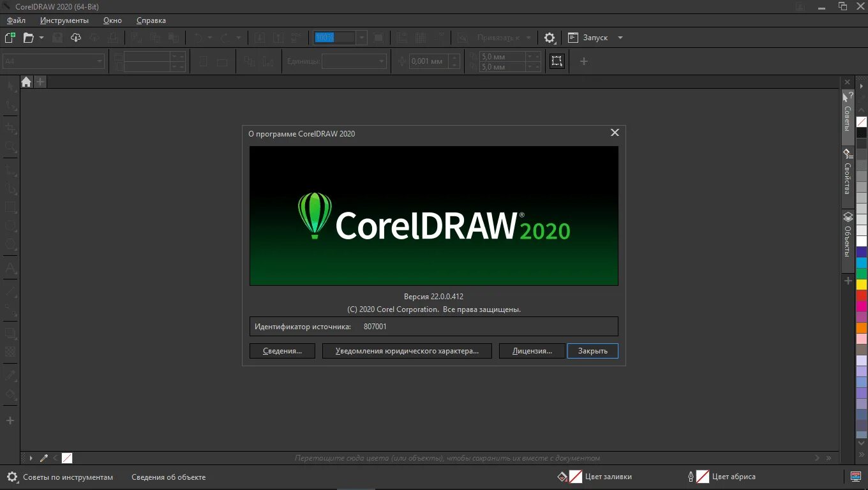Pick the orange swatch in color palette
The image size is (868, 490).
pyautogui.click(x=862, y=328)
